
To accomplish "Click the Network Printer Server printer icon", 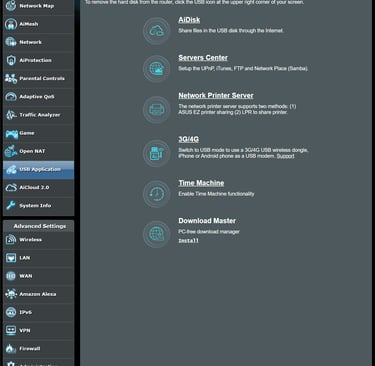I will pyautogui.click(x=156, y=110).
